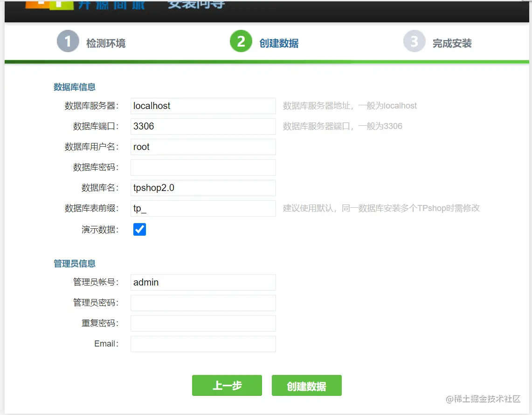This screenshot has height=415, width=532.
Task: Click the 数据库名 tpshop2.0 field
Action: 203,188
